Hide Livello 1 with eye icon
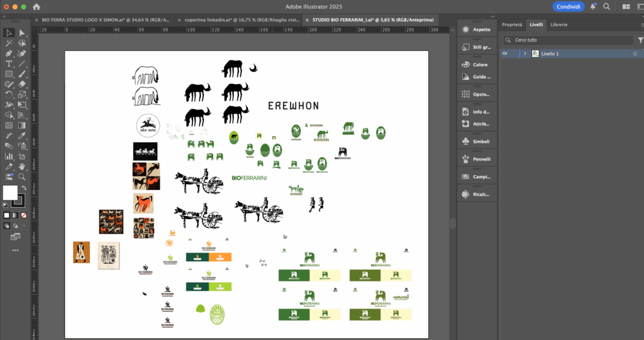 click(504, 54)
